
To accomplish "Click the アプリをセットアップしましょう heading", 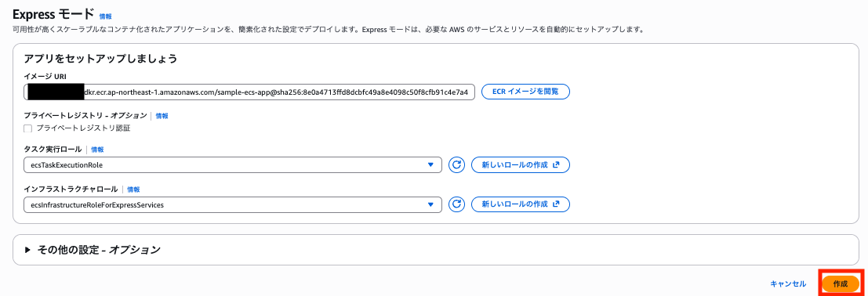I will pos(100,59).
